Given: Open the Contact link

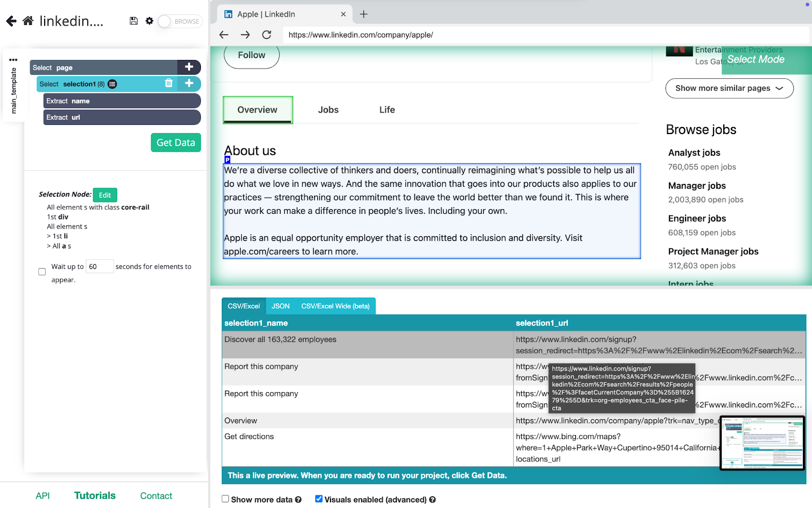Looking at the screenshot, I should click(156, 496).
